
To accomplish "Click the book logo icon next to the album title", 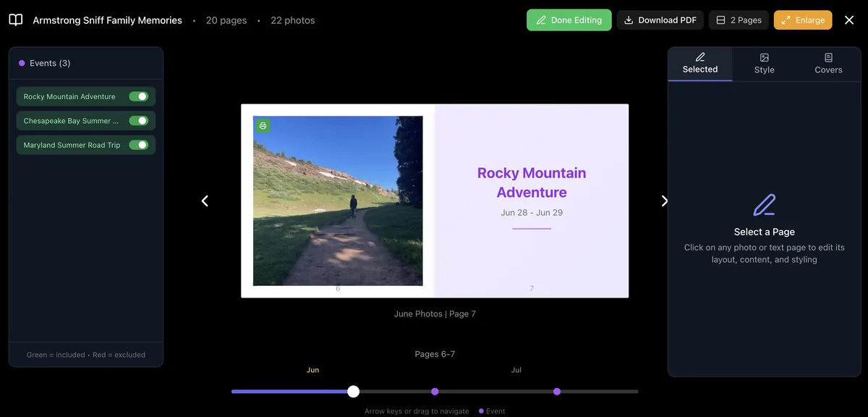I will 14,20.
